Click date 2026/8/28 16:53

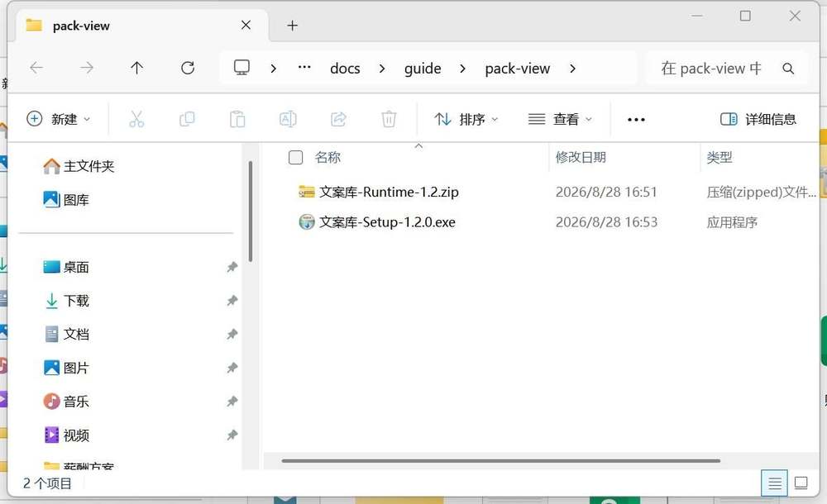(606, 222)
